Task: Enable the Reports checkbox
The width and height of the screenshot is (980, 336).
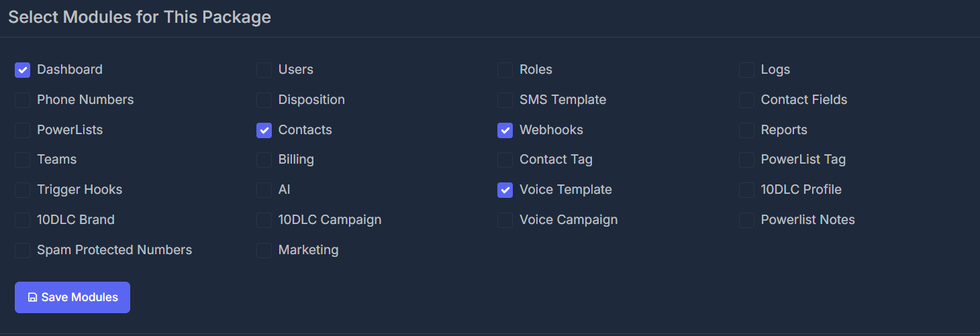Action: click(x=746, y=130)
